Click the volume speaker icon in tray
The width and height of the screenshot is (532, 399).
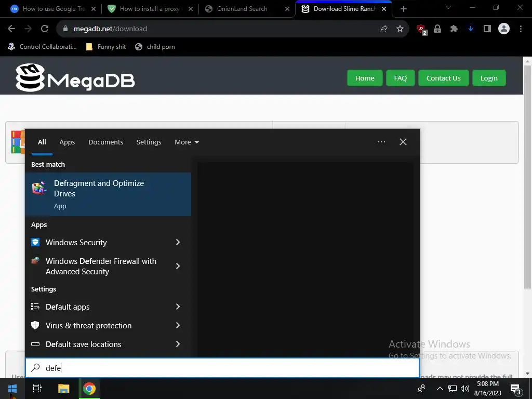[x=464, y=389]
